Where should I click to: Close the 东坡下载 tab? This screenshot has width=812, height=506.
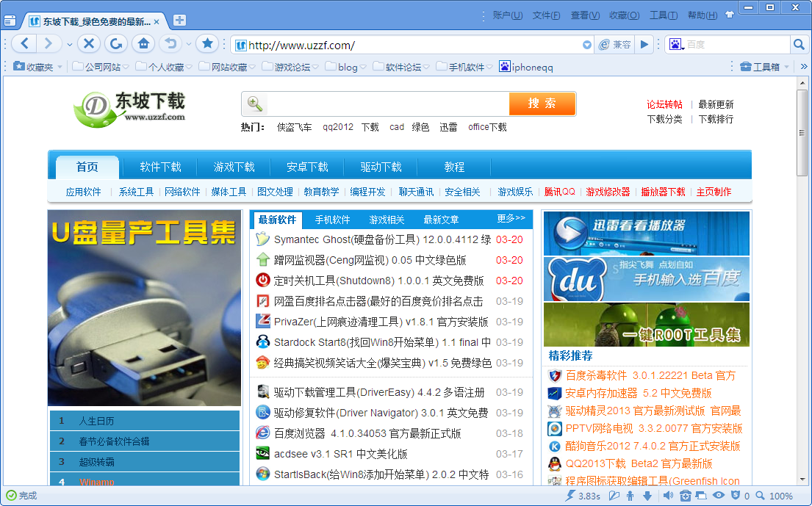point(157,22)
